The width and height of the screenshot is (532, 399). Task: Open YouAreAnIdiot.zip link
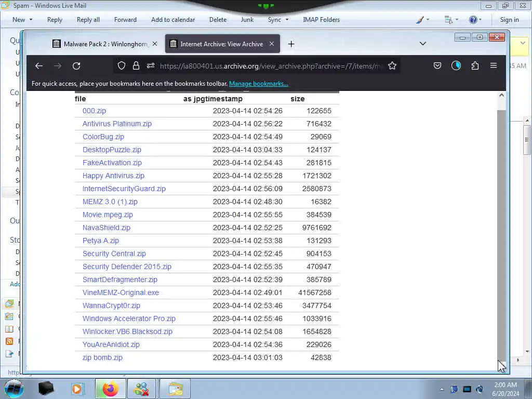111,345
